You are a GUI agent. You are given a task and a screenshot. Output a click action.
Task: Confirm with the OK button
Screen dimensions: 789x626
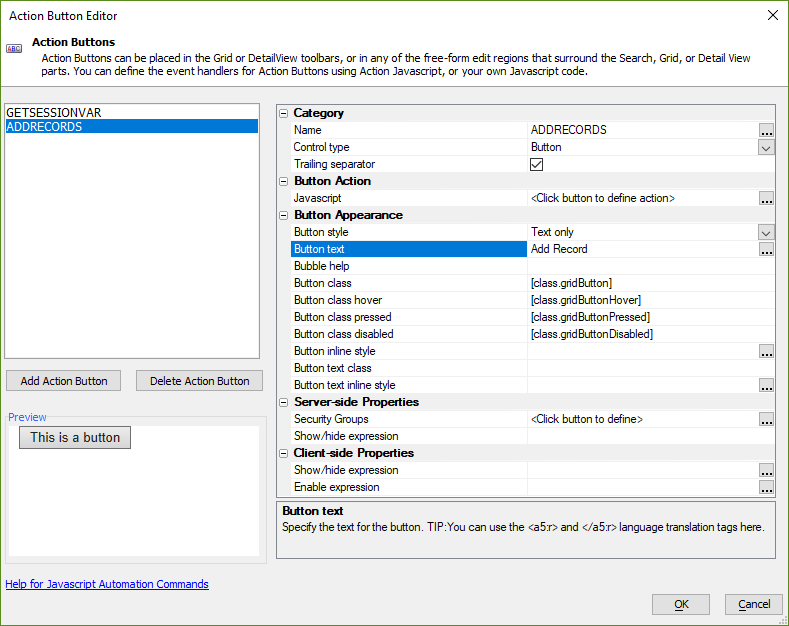pos(681,604)
